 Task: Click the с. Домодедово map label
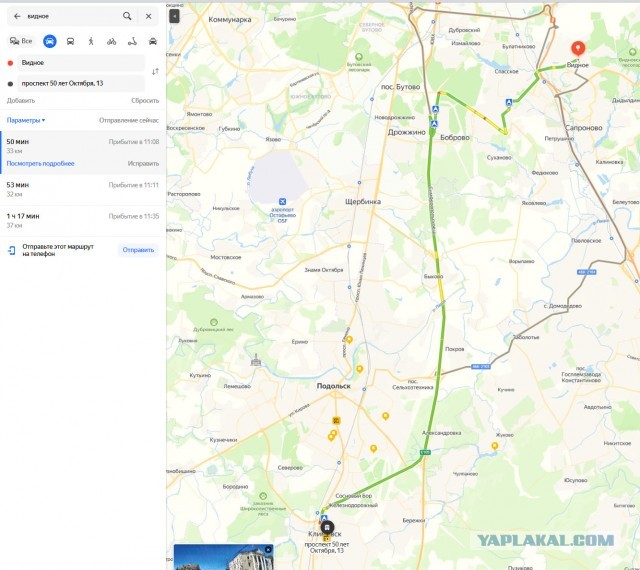(563, 306)
